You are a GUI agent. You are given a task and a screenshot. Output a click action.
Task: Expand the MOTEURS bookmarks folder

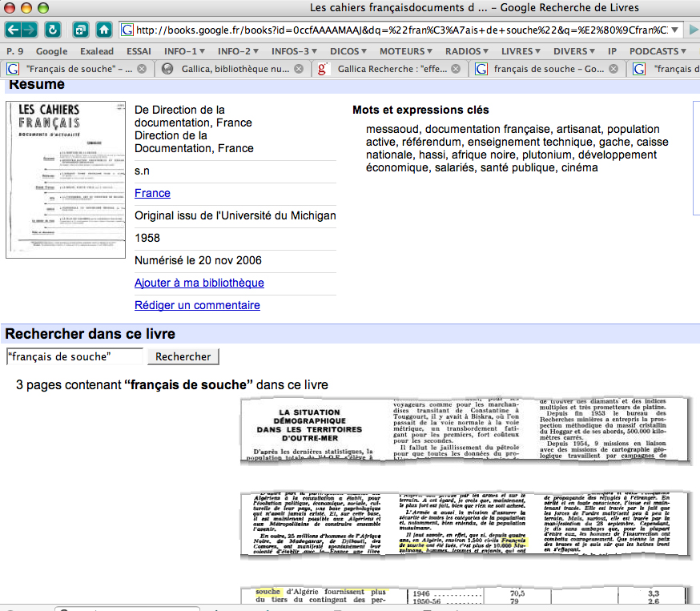point(406,51)
